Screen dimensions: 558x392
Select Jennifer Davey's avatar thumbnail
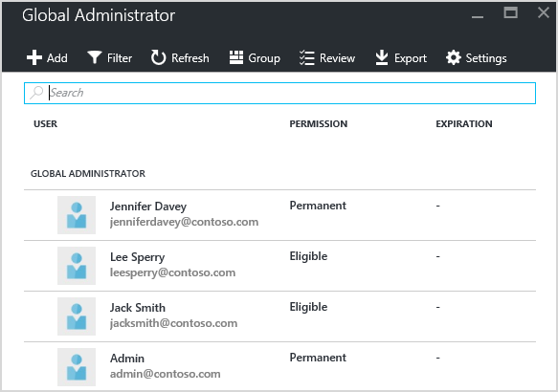pyautogui.click(x=77, y=215)
